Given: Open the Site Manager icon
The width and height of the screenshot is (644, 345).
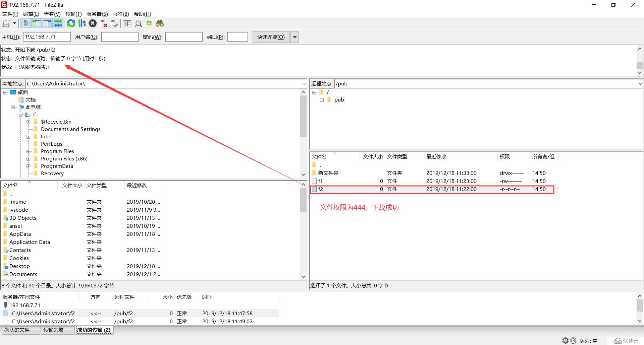Looking at the screenshot, I should point(6,23).
